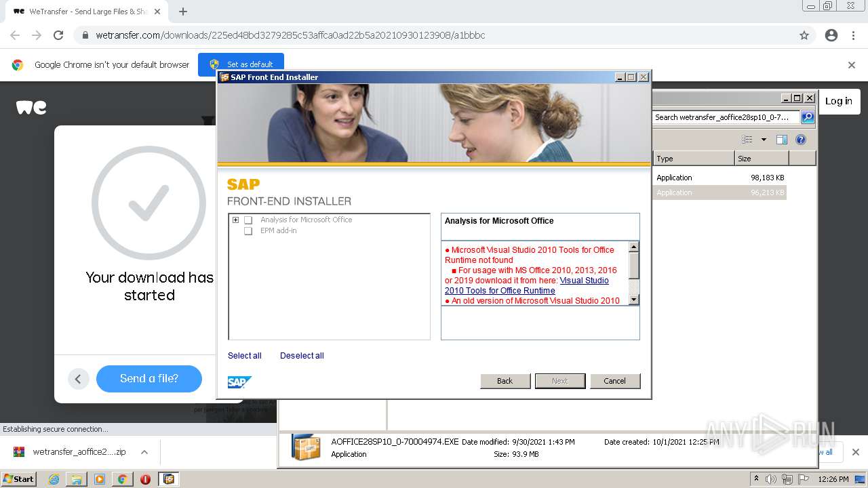868x488 pixels.
Task: Click the Action Center flag icon
Action: pyautogui.click(x=804, y=479)
